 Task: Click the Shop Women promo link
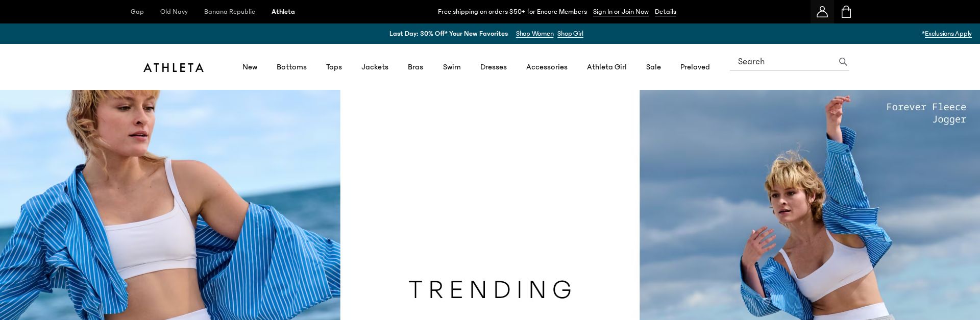534,34
